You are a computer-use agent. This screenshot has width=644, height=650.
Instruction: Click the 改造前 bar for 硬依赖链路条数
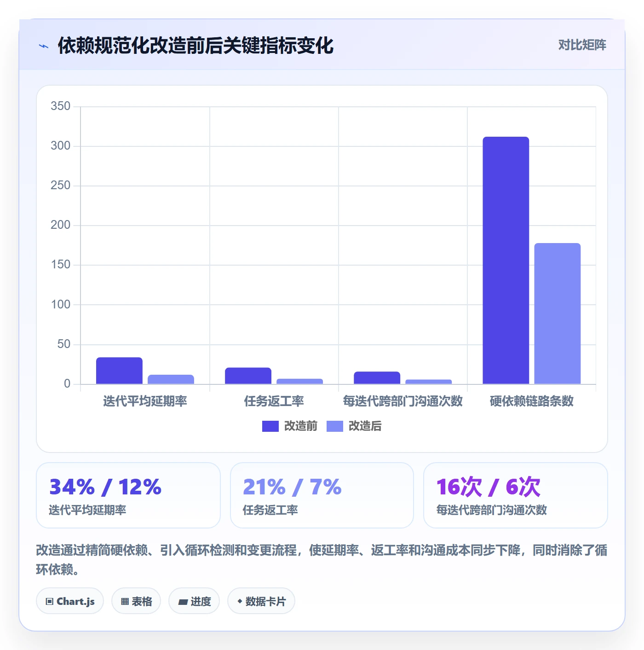click(506, 261)
